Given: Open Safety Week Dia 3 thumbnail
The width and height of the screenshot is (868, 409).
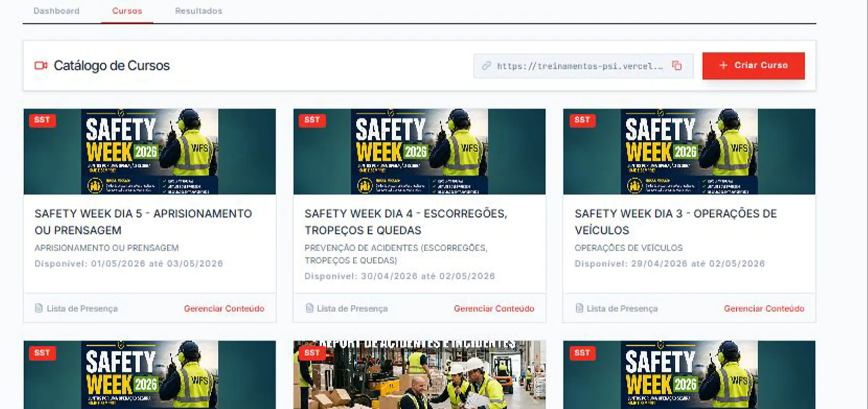Looking at the screenshot, I should pyautogui.click(x=689, y=152).
